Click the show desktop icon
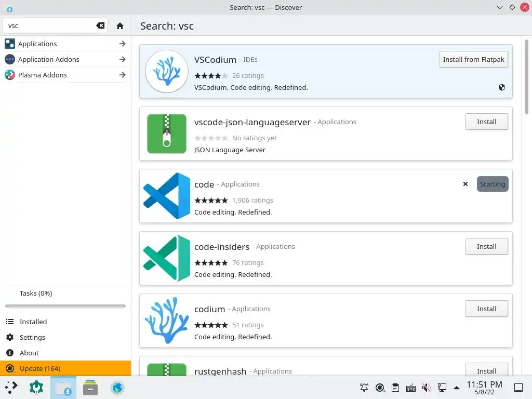This screenshot has height=399, width=532. pyautogui.click(x=518, y=388)
